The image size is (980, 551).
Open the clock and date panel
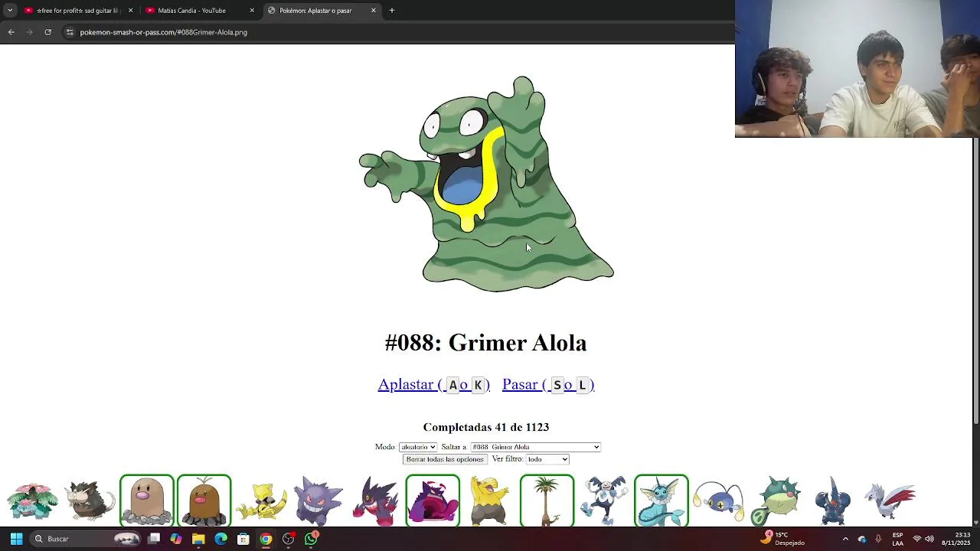point(956,539)
